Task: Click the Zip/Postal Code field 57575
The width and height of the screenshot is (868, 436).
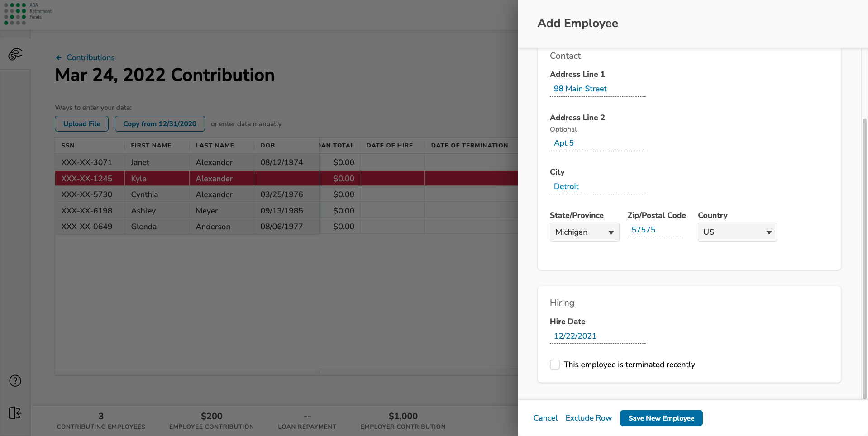Action: [655, 230]
